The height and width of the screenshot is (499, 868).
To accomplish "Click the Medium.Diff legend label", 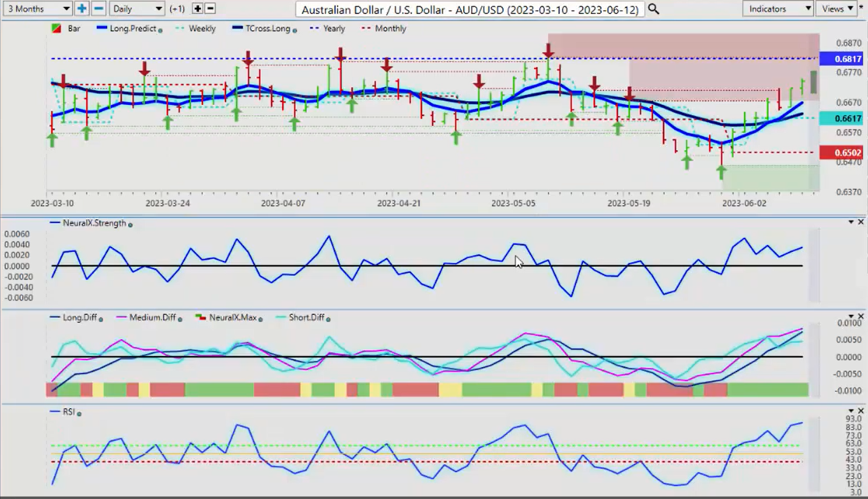I will [153, 317].
